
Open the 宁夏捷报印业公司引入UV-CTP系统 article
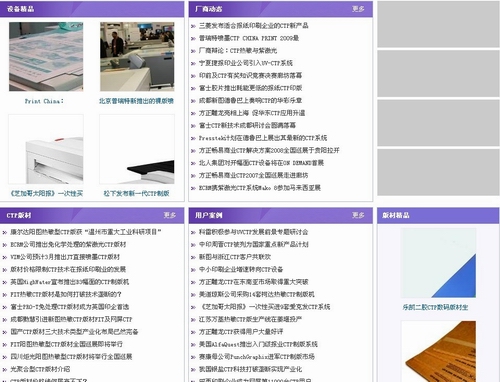246,63
